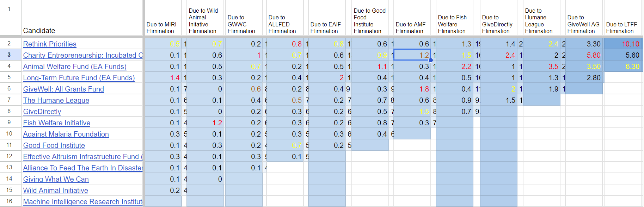Open the Effective Altruism Infrastructure Fund link

[x=83, y=157]
